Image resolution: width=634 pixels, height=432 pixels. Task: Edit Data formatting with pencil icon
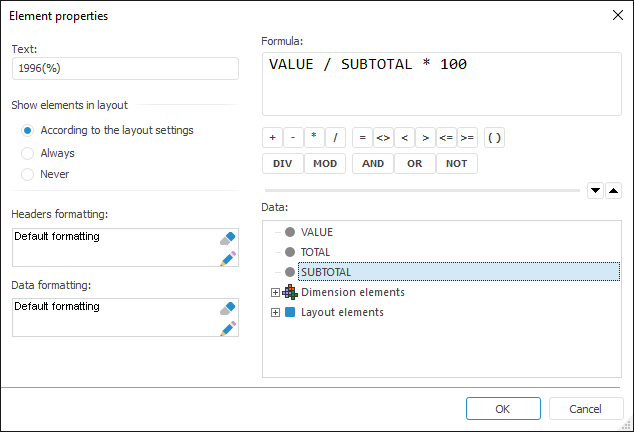pyautogui.click(x=228, y=327)
